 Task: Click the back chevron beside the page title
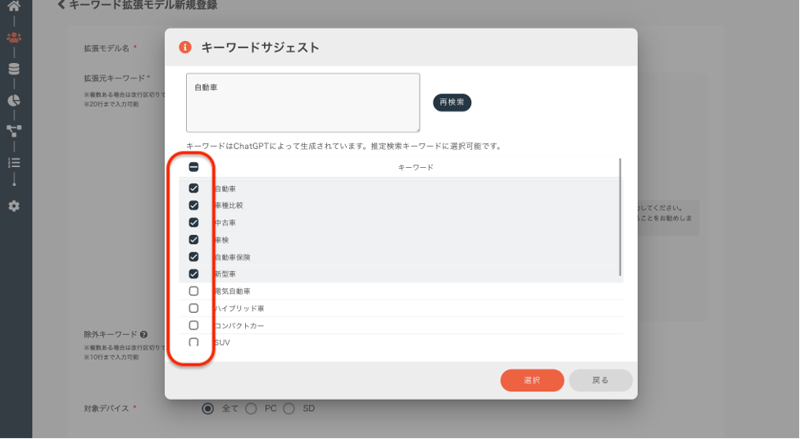[61, 5]
